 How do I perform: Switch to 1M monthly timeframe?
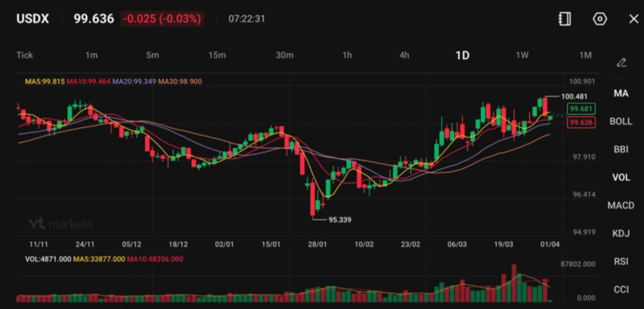coord(585,55)
